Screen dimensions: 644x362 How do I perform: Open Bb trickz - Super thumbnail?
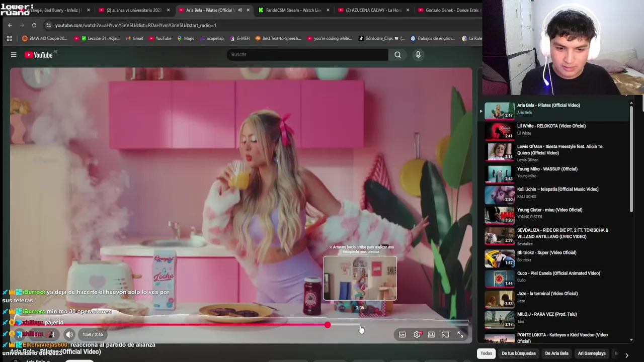tap(499, 258)
